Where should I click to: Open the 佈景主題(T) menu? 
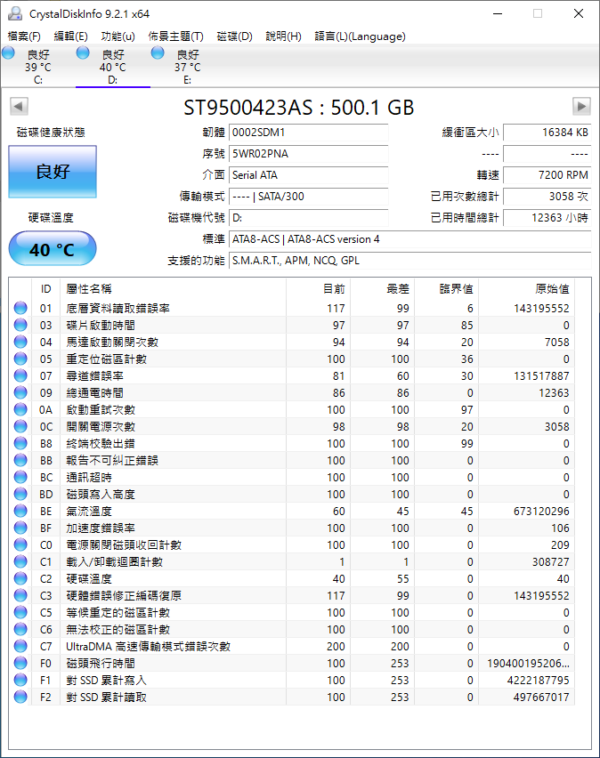pyautogui.click(x=175, y=36)
